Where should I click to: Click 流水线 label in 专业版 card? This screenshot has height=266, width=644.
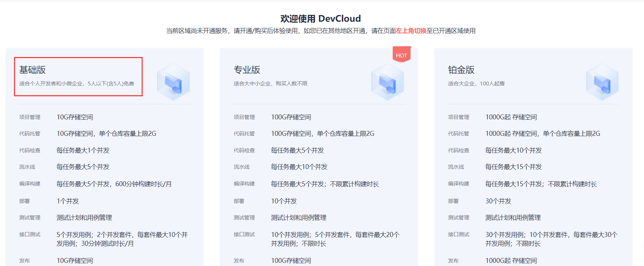click(242, 167)
